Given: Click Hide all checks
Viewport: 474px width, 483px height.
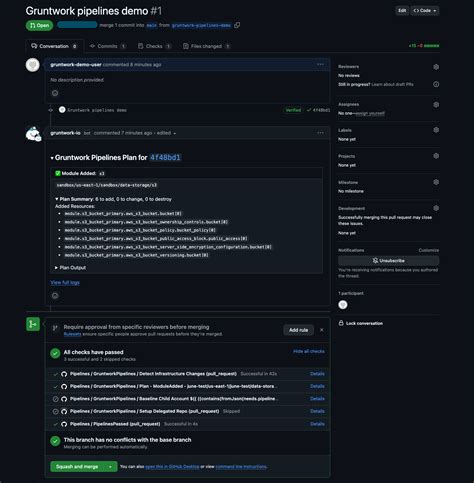Looking at the screenshot, I should pos(309,351).
